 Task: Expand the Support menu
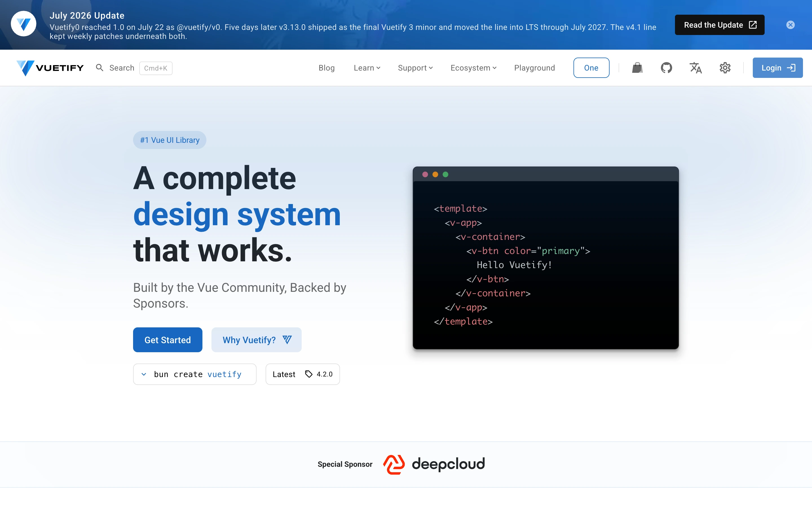tap(415, 68)
